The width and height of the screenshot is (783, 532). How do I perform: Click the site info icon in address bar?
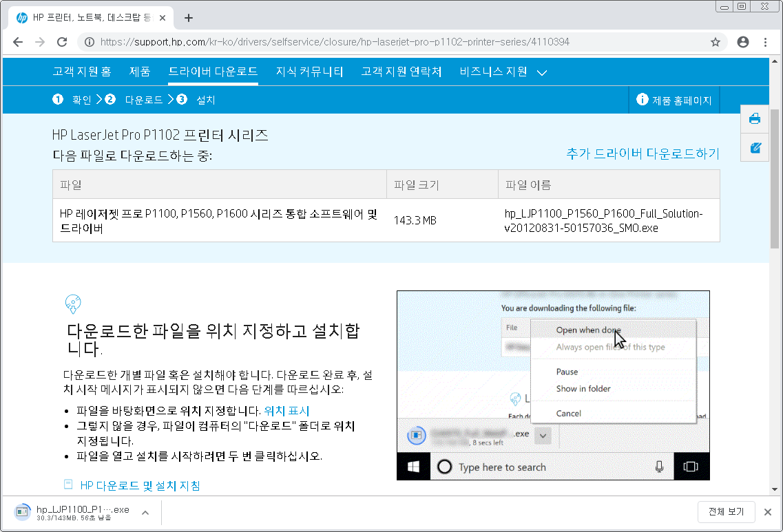(90, 42)
